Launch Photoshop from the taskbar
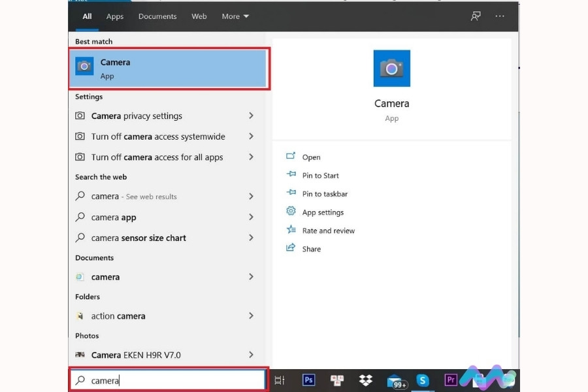The width and height of the screenshot is (588, 392). [308, 380]
